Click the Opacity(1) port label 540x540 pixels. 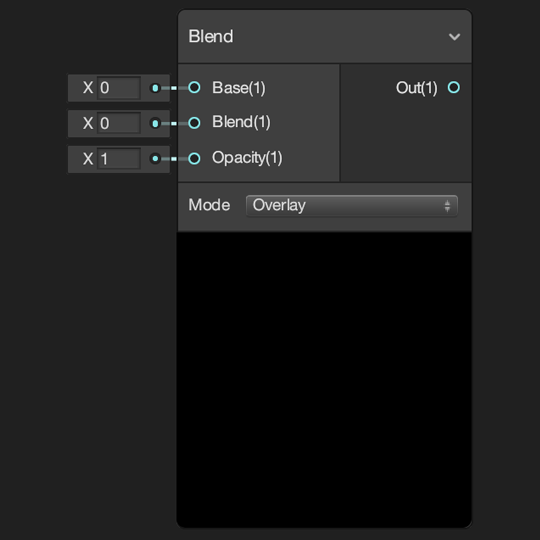pyautogui.click(x=247, y=158)
